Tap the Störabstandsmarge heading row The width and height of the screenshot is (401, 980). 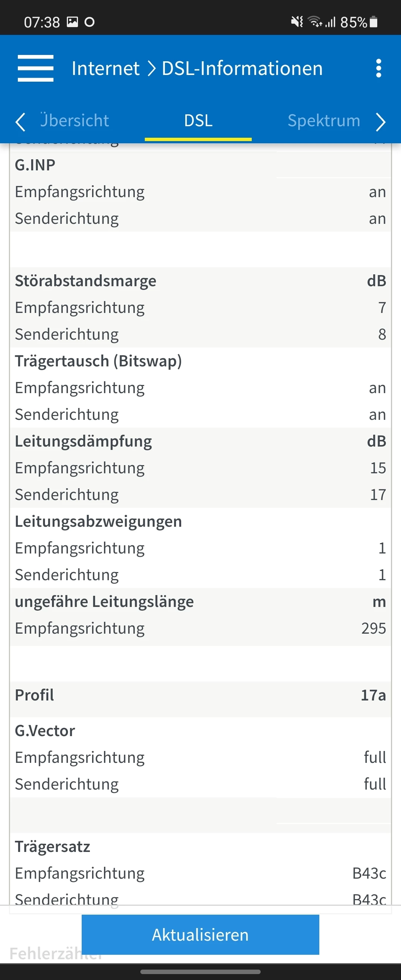[200, 281]
